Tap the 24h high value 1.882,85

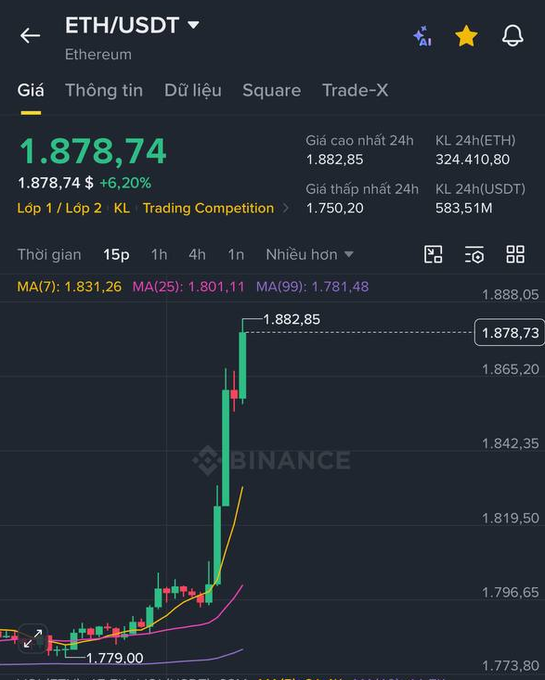pos(335,160)
